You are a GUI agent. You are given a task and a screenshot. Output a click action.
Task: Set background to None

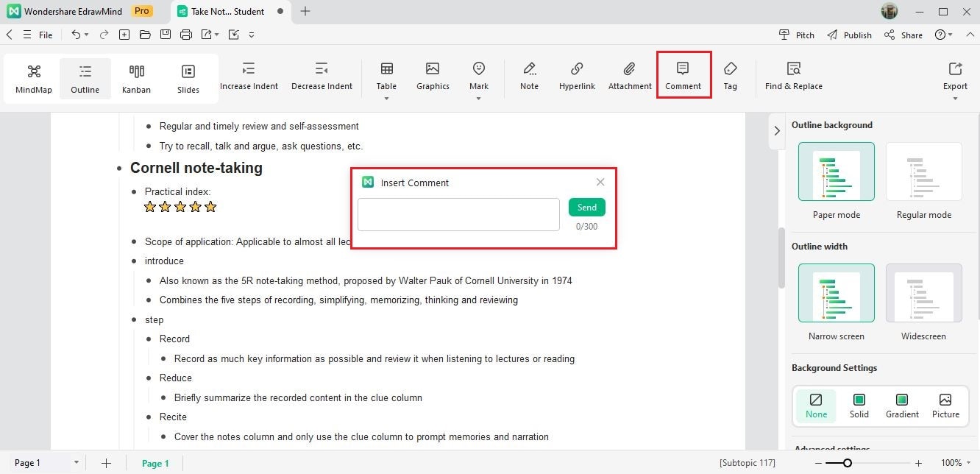click(816, 406)
